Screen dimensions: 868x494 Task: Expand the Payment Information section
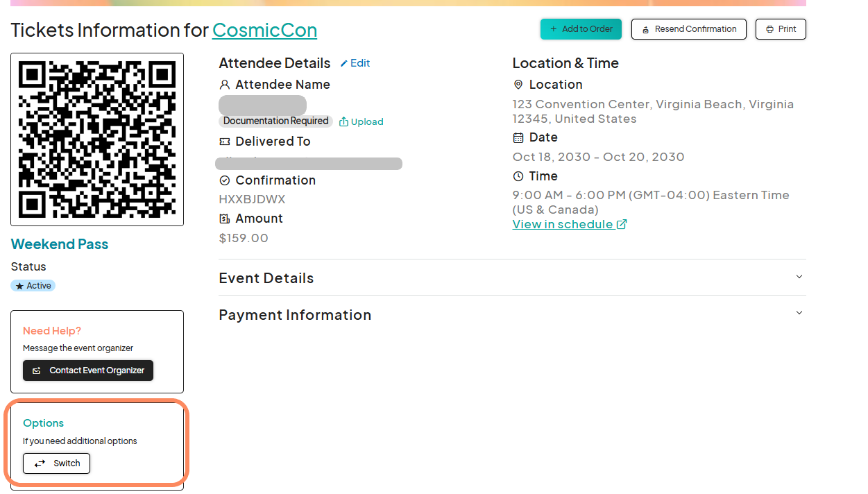coord(512,314)
